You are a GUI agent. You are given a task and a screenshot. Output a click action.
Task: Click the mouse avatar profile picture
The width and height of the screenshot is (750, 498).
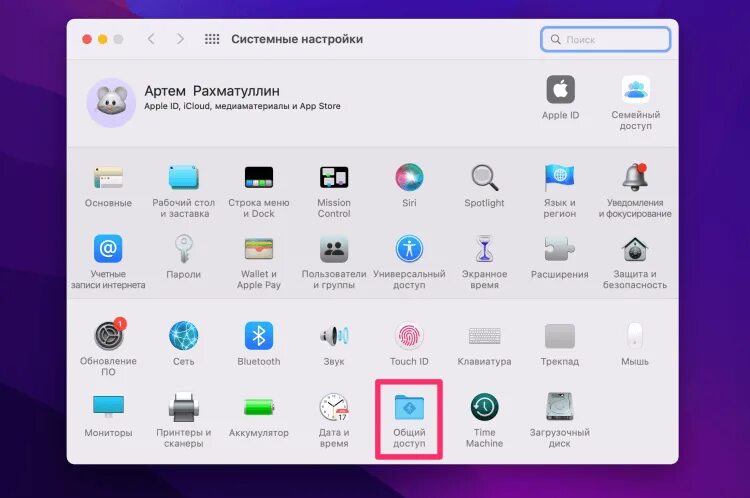click(111, 102)
